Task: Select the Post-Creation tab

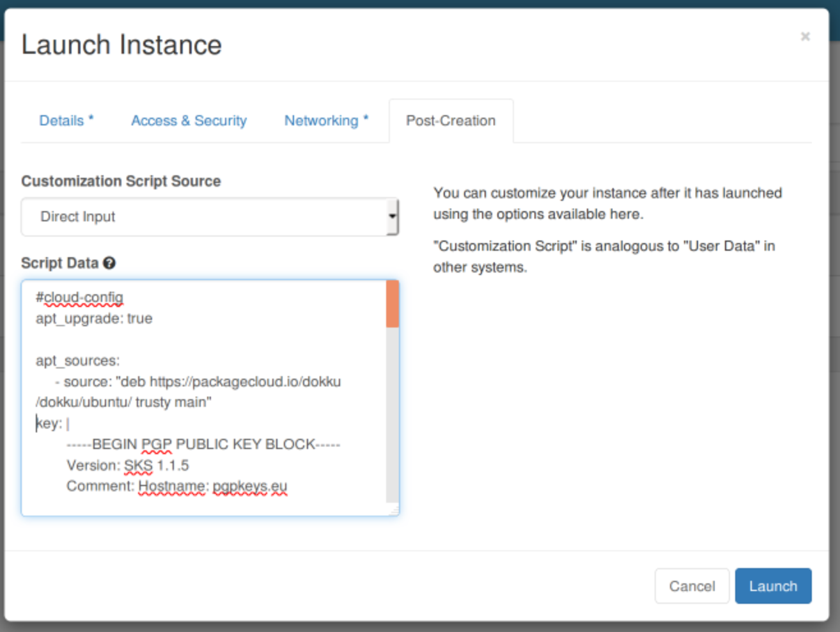Action: click(451, 120)
